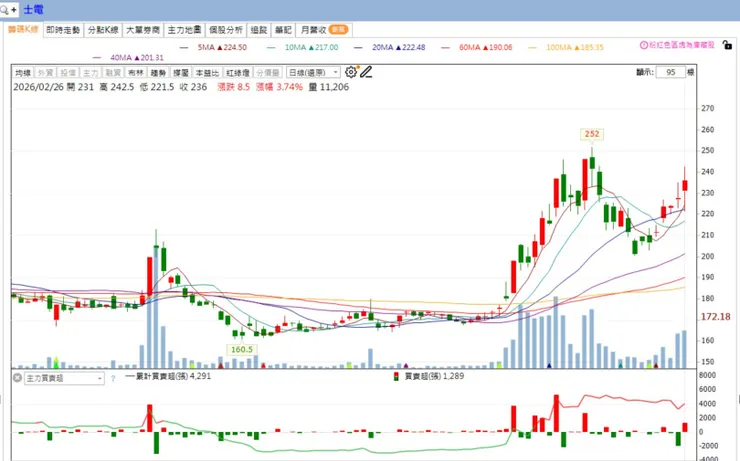The image size is (740, 461).
Task: Click the 252 high price label
Action: coord(592,134)
